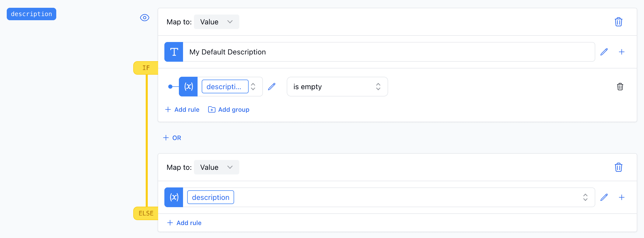The image size is (644, 238).
Task: Remove the is empty rule with the trash icon
Action: pos(620,87)
